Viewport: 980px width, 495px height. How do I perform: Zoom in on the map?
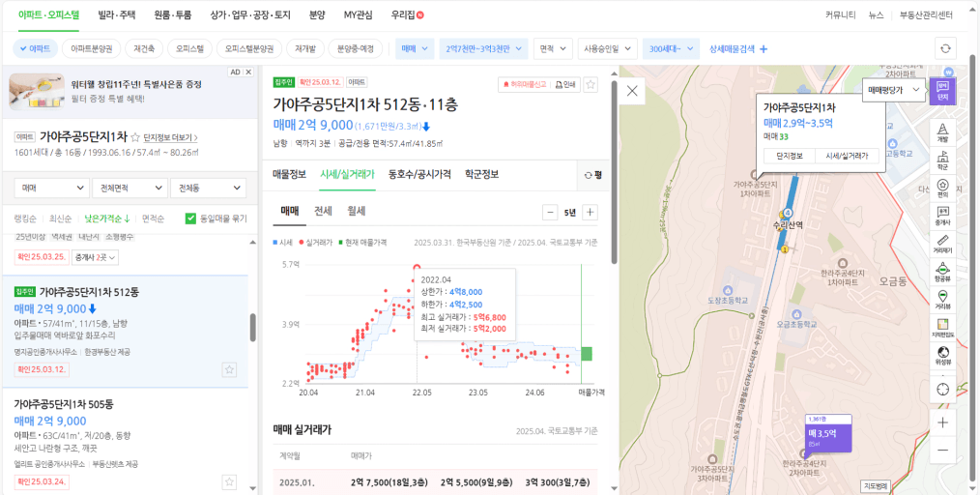coord(942,422)
